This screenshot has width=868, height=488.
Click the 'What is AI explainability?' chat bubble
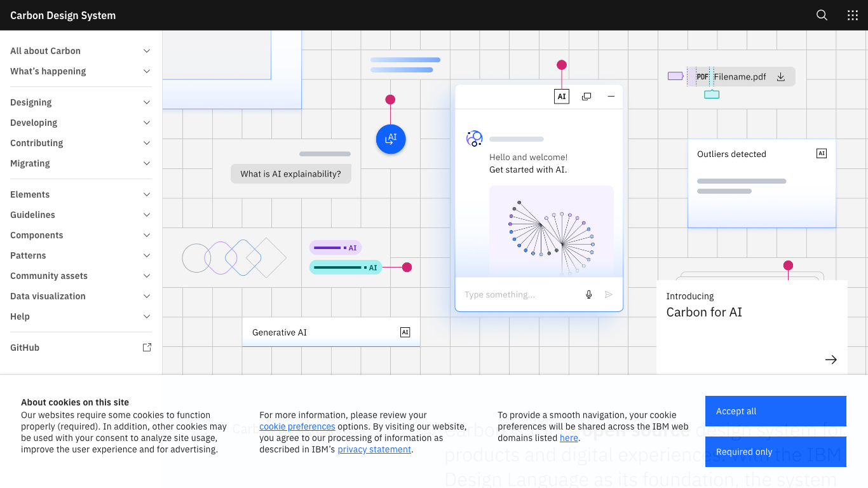(290, 173)
